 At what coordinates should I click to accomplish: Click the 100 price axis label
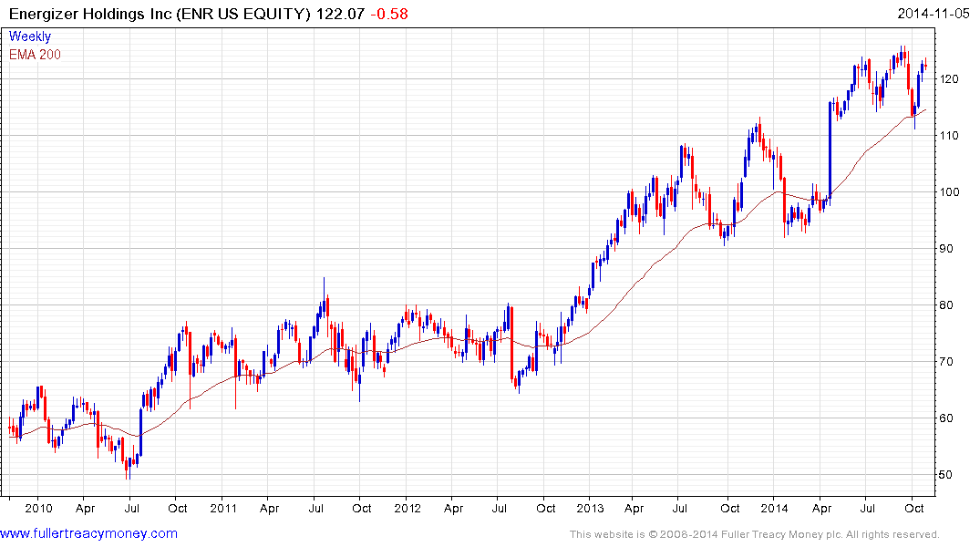tap(949, 192)
